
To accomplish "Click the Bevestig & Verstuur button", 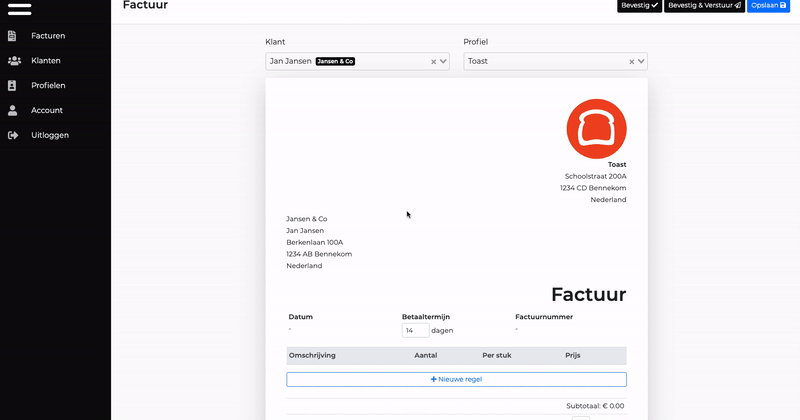I will point(704,6).
